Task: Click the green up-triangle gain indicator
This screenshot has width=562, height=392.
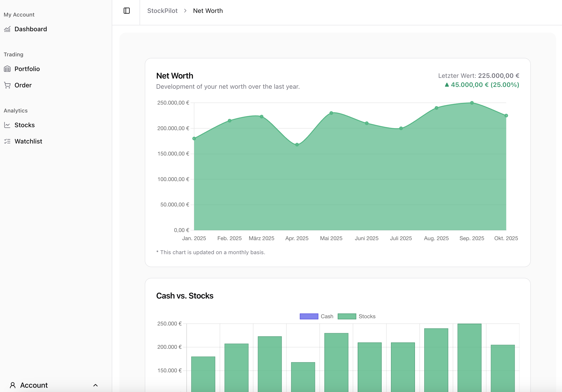Action: [447, 85]
